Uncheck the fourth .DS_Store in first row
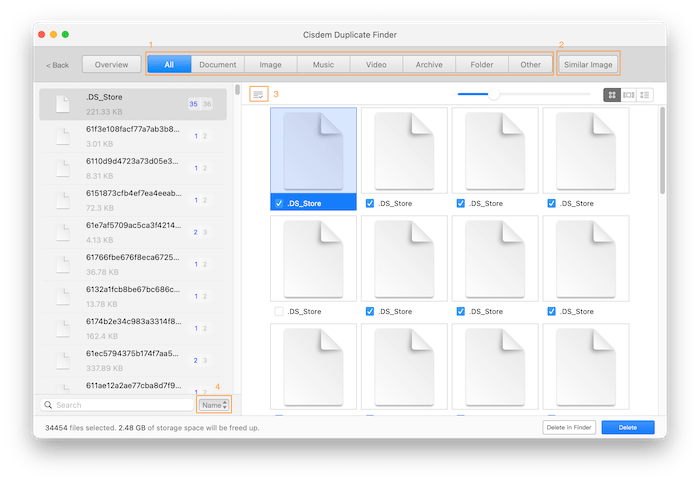Screen dimensions: 700x482 click(551, 204)
